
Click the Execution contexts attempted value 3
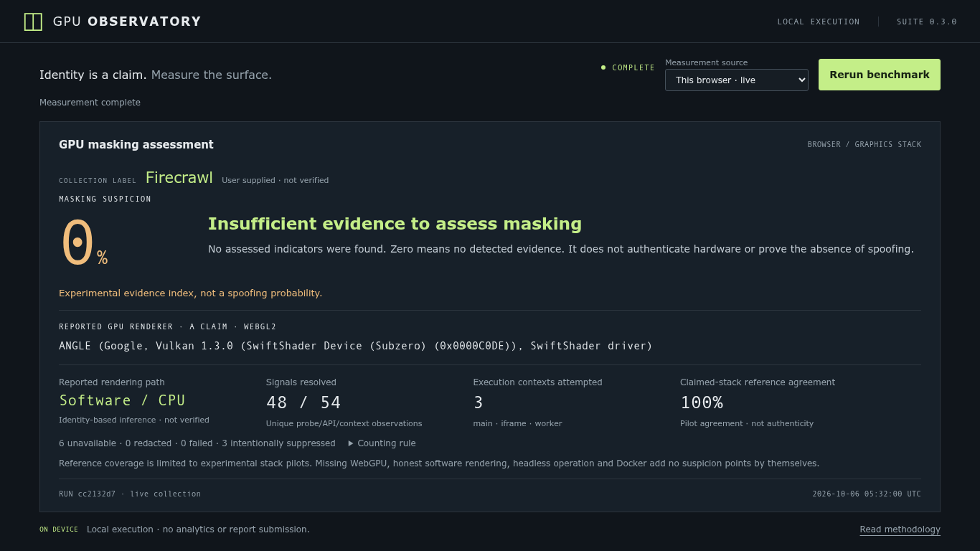[x=478, y=402]
